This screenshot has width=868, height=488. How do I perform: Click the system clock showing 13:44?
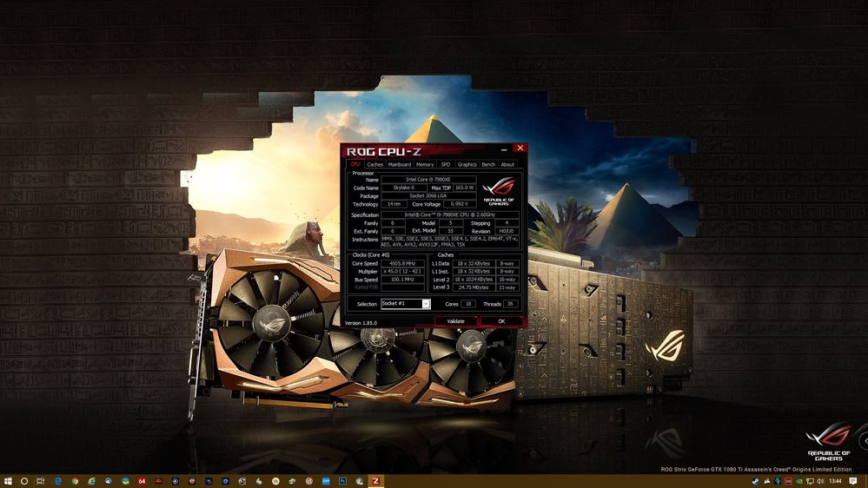[836, 481]
